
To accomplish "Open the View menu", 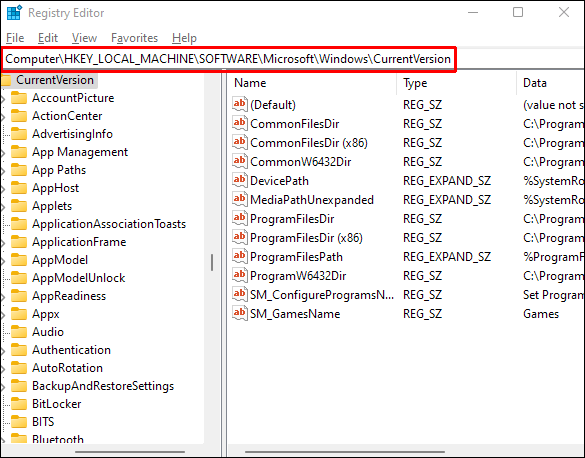I will pos(84,38).
